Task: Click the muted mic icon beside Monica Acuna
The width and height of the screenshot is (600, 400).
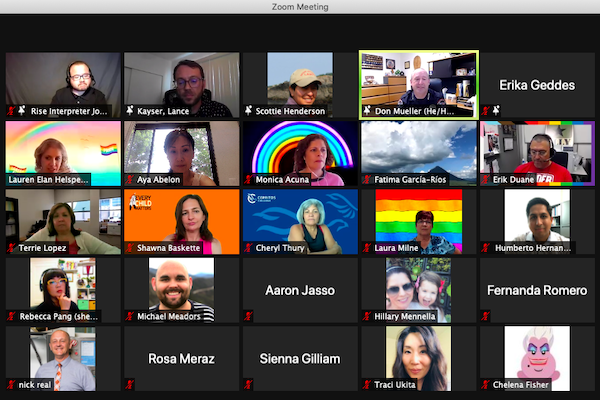Action: (x=248, y=179)
